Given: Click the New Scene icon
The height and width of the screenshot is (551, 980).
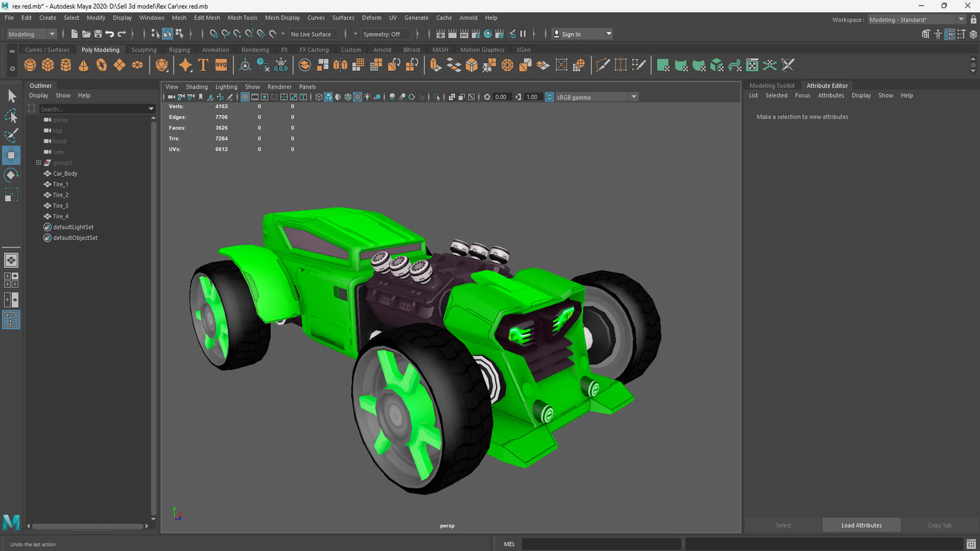Looking at the screenshot, I should (75, 34).
